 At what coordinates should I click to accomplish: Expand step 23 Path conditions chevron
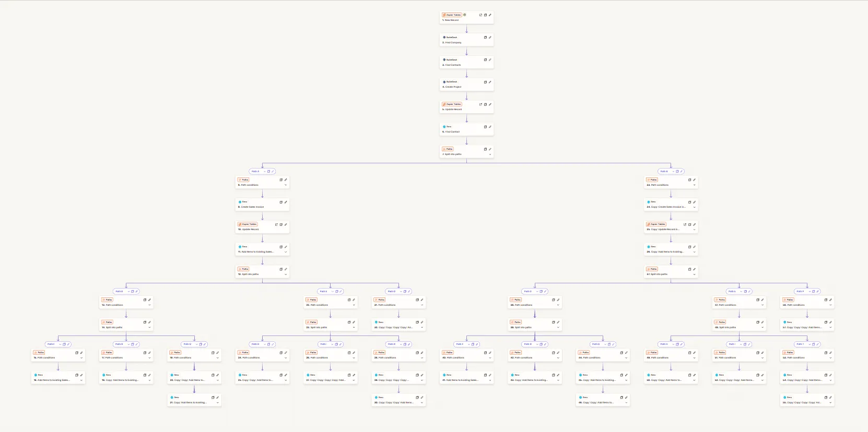[x=694, y=185]
